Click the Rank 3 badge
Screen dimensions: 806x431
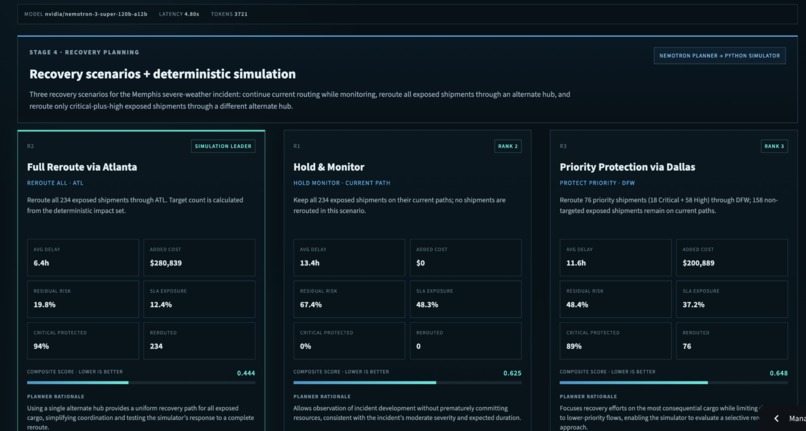(774, 146)
